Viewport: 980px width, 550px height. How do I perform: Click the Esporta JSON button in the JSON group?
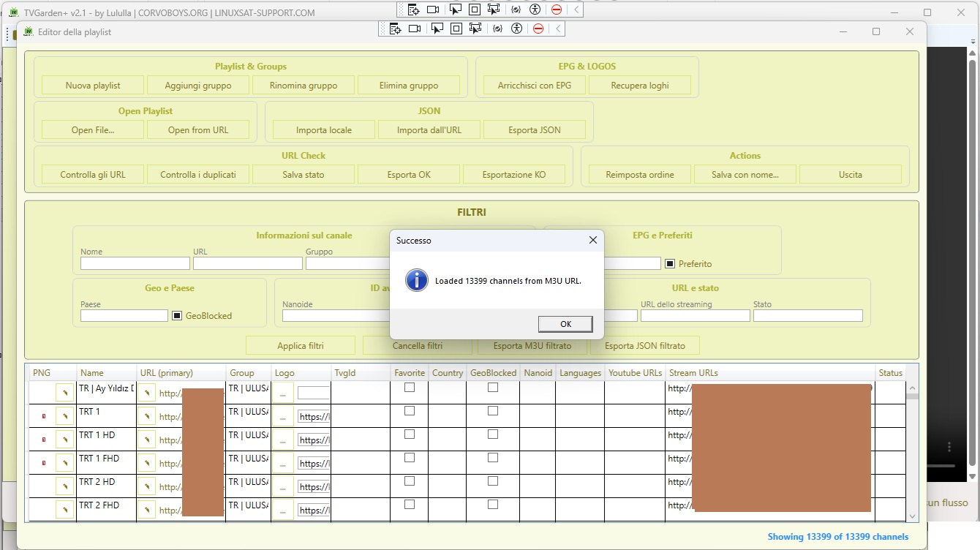(x=535, y=130)
